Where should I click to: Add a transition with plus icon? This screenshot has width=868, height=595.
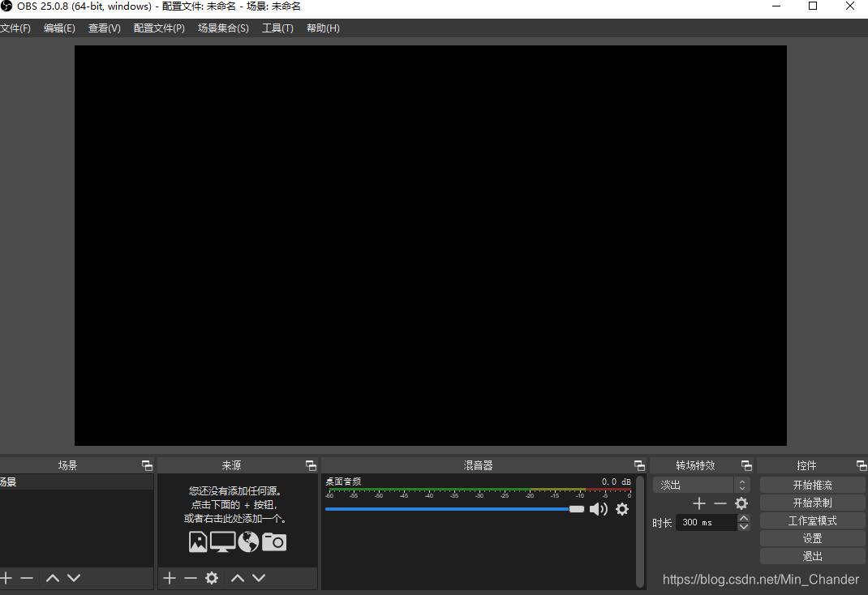click(x=699, y=503)
